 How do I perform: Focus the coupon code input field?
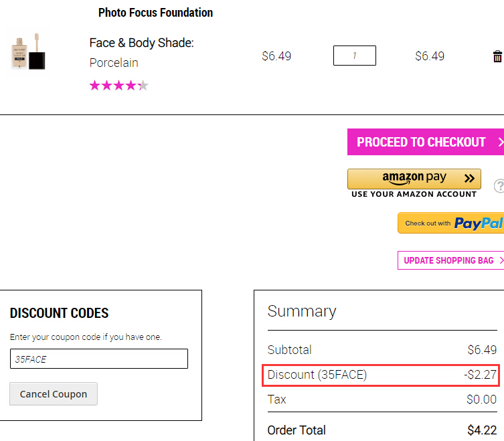(x=99, y=359)
